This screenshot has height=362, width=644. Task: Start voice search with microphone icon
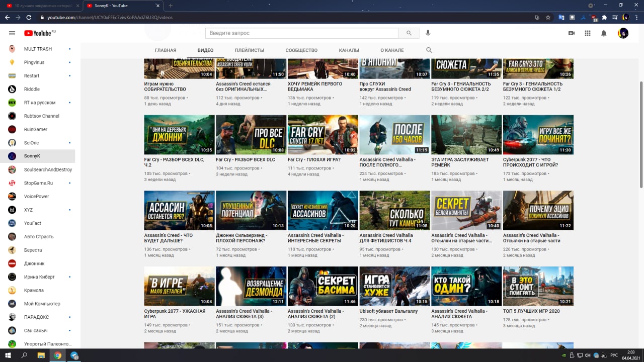pyautogui.click(x=428, y=33)
